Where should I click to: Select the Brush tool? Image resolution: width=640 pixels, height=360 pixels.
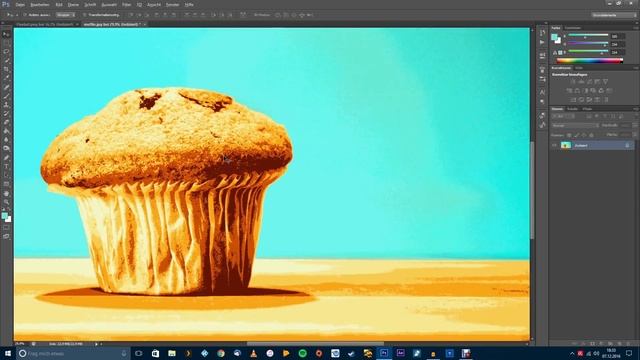pyautogui.click(x=7, y=96)
